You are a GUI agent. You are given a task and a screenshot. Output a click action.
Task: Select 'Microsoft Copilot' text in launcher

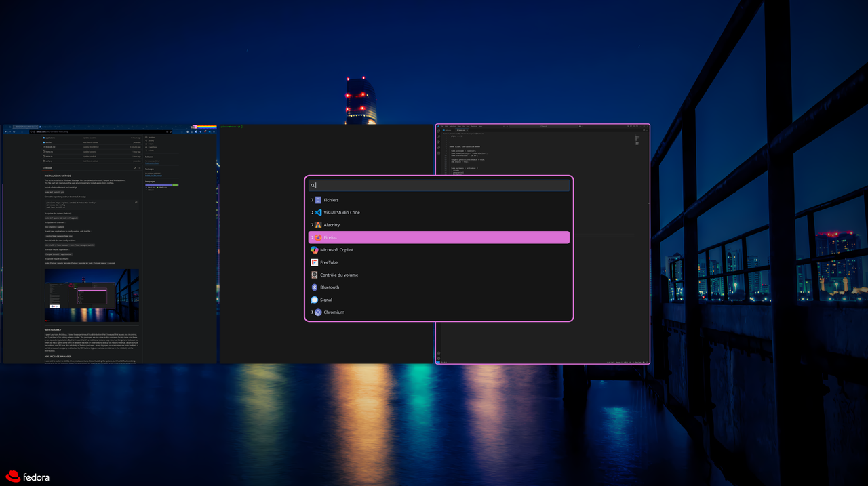336,249
